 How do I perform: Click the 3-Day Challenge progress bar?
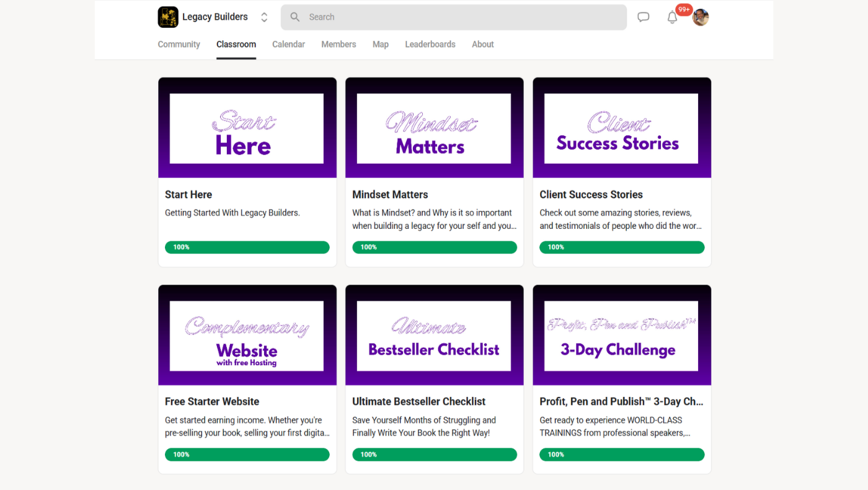[622, 455]
